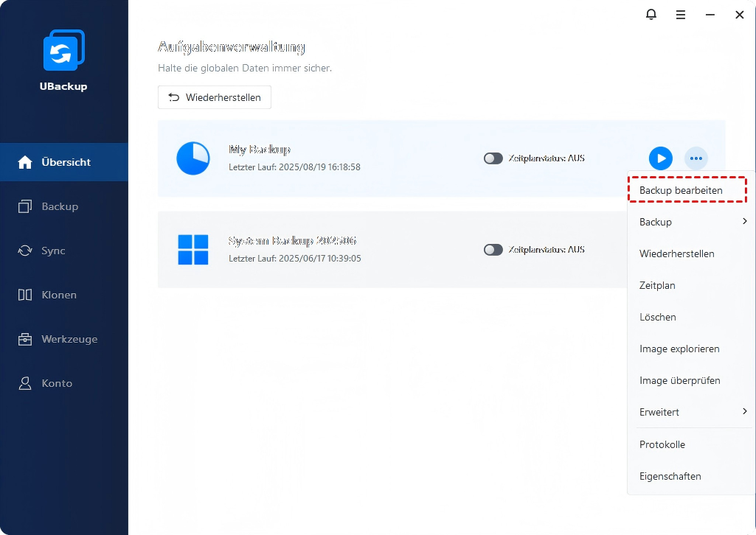The width and height of the screenshot is (756, 535).
Task: Select Image überprüfen menu entry
Action: tap(679, 380)
